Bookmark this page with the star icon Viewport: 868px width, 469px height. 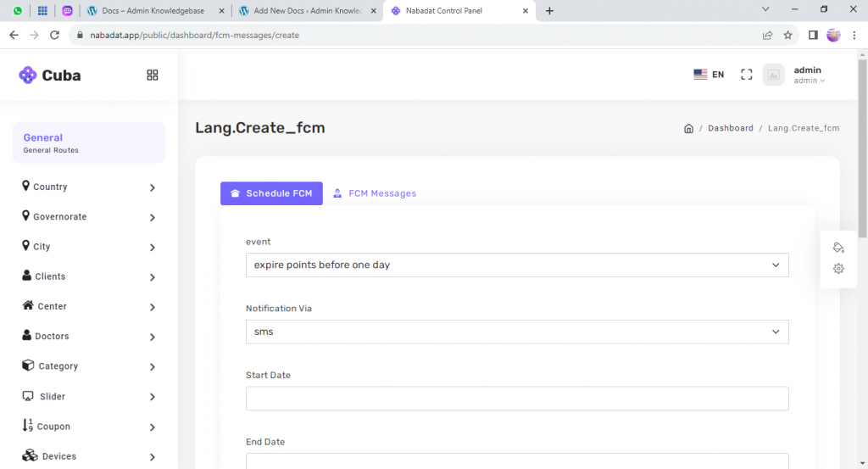787,36
